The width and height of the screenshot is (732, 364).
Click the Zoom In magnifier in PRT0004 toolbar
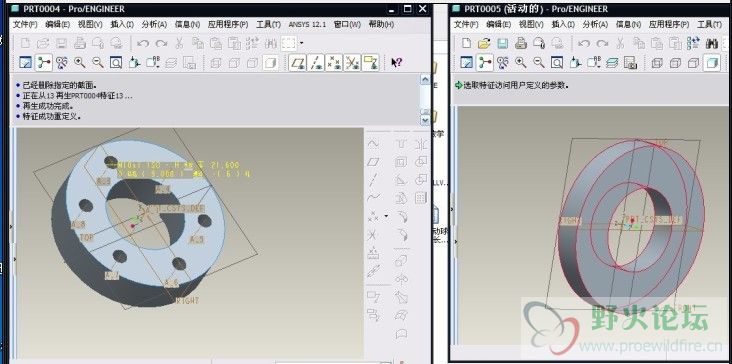click(80, 63)
